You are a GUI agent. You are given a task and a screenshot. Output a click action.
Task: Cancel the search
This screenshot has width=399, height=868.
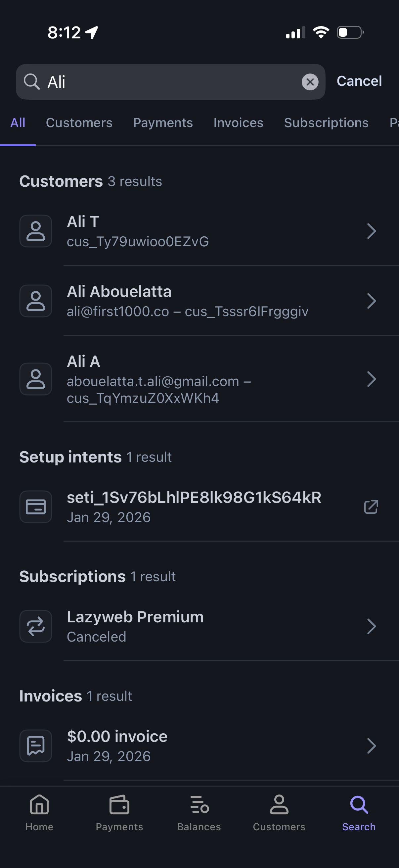pyautogui.click(x=359, y=81)
